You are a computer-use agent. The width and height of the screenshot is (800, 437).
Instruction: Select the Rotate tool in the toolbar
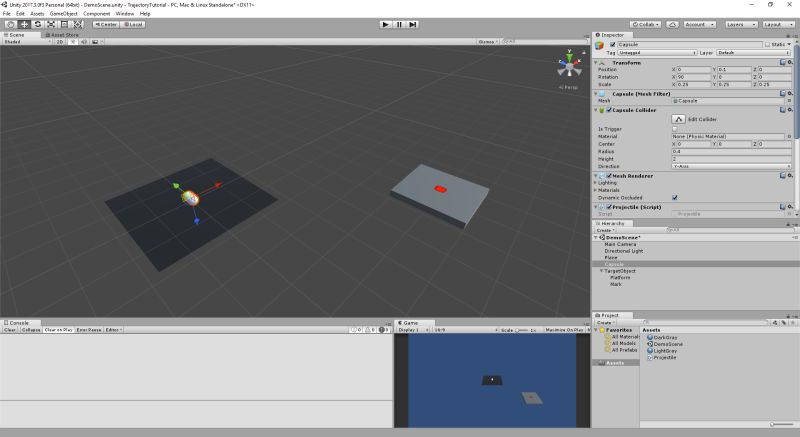[x=37, y=24]
